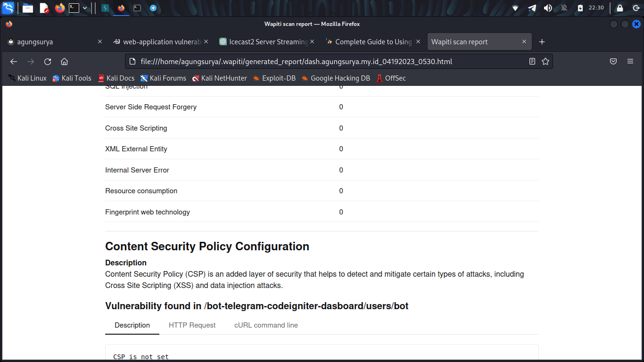Open Telegram from the system tray
644x362 pixels.
(532, 8)
